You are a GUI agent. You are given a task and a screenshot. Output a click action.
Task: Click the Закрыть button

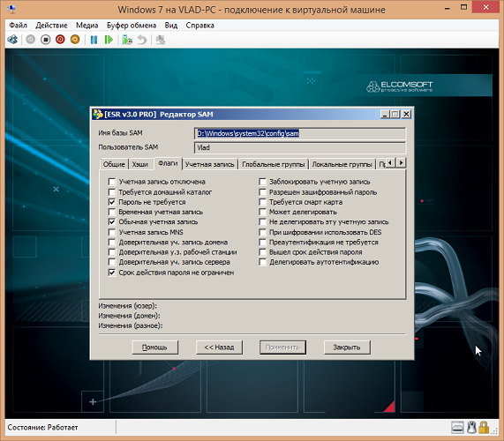click(347, 348)
